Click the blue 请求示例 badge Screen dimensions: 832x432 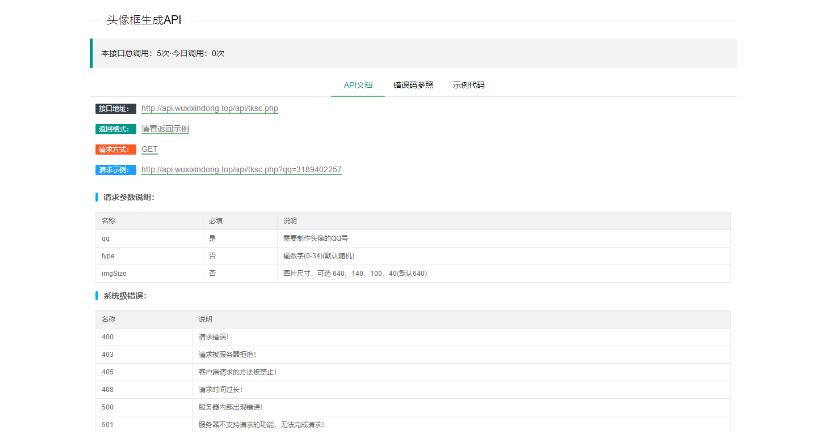(114, 170)
